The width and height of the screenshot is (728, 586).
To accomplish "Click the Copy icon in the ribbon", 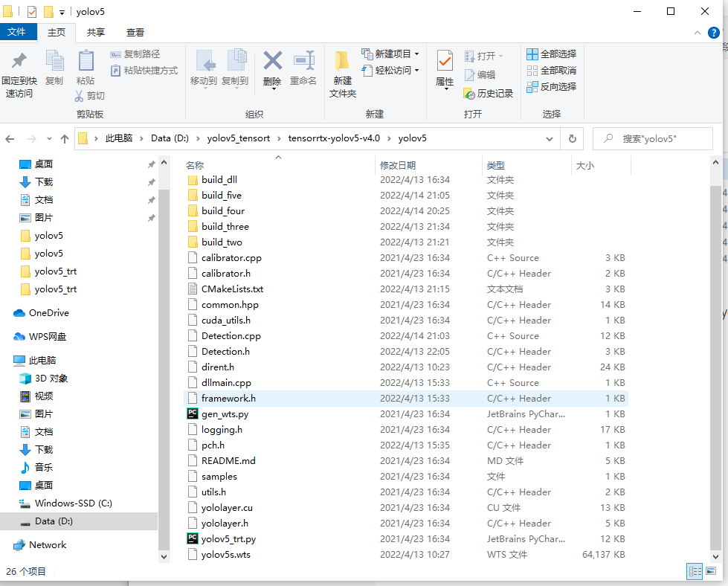I will tap(54, 61).
